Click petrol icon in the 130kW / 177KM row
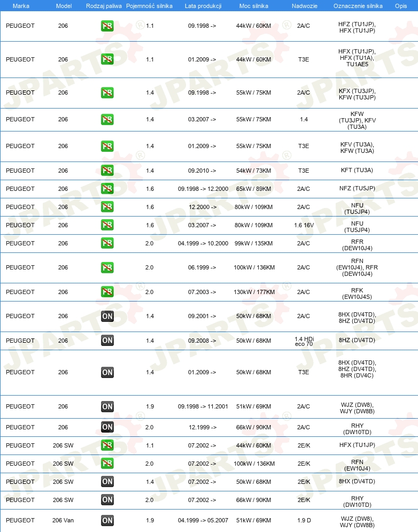Screen dimensions: 418x532 point(107,292)
